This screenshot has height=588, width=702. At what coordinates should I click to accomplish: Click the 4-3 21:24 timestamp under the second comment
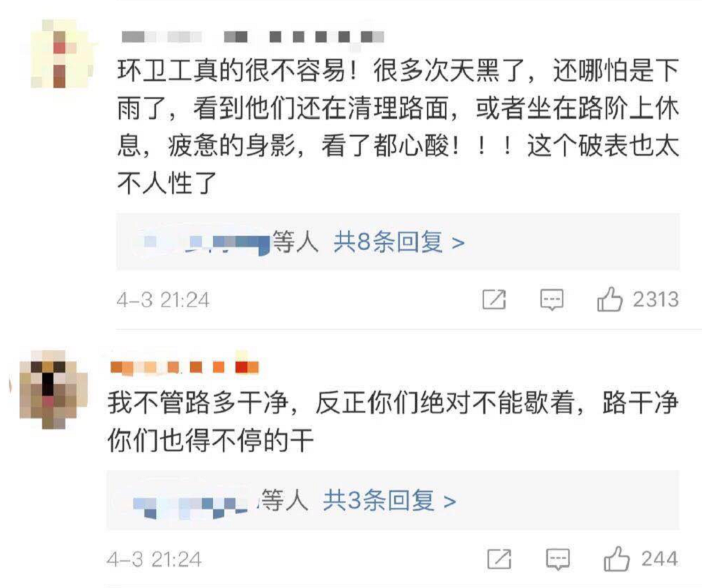154,559
